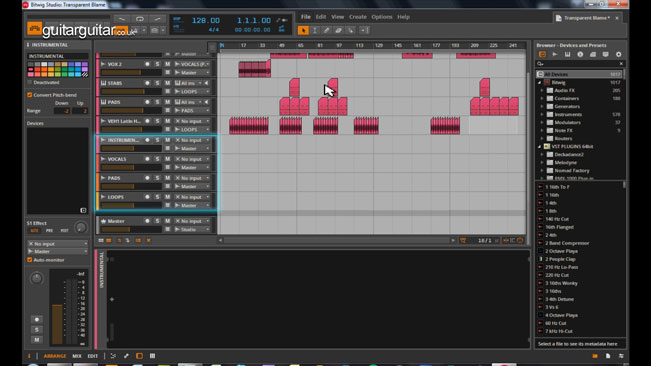The height and width of the screenshot is (366, 651).
Task: Click the first view icon below track list
Action: pos(101,241)
